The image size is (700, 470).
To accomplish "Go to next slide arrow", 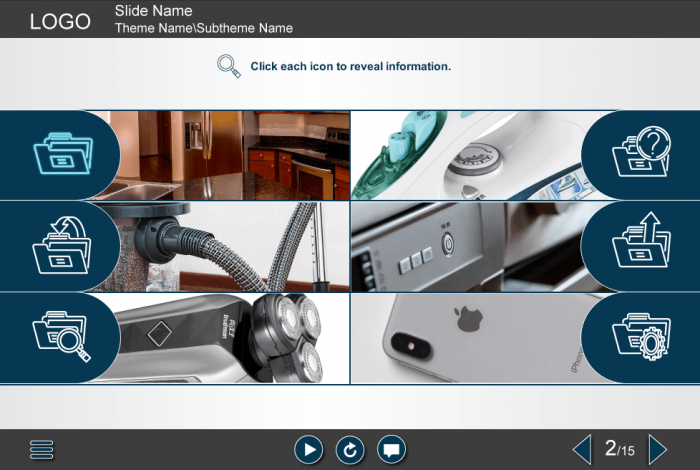I will (658, 449).
